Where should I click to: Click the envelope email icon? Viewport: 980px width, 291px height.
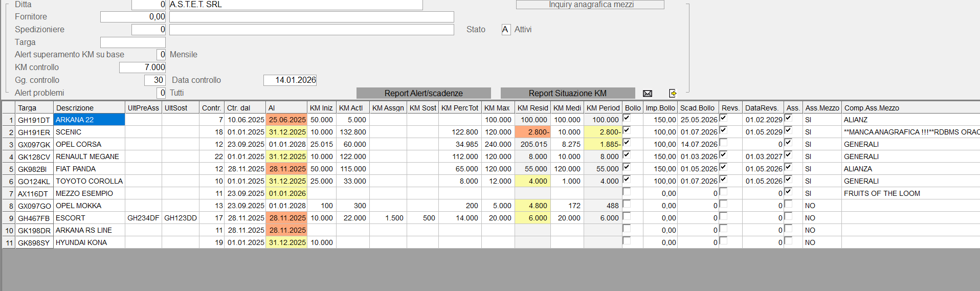click(x=647, y=93)
